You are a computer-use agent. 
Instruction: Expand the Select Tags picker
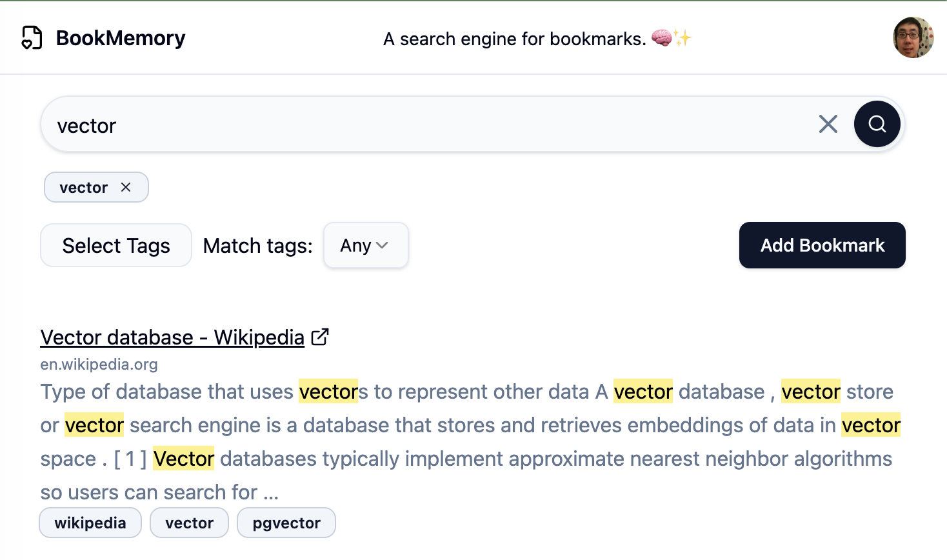pos(115,245)
